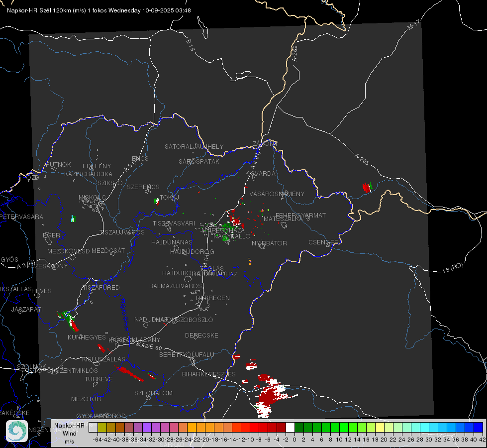Screen dimensions: 487x448
Task: Click the EGER city label
Action: (51, 235)
